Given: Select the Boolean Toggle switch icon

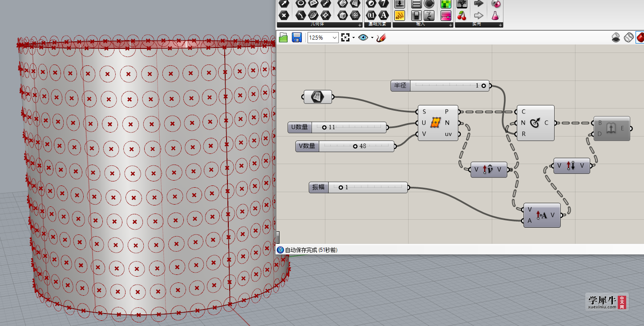Looking at the screenshot, I should [417, 16].
